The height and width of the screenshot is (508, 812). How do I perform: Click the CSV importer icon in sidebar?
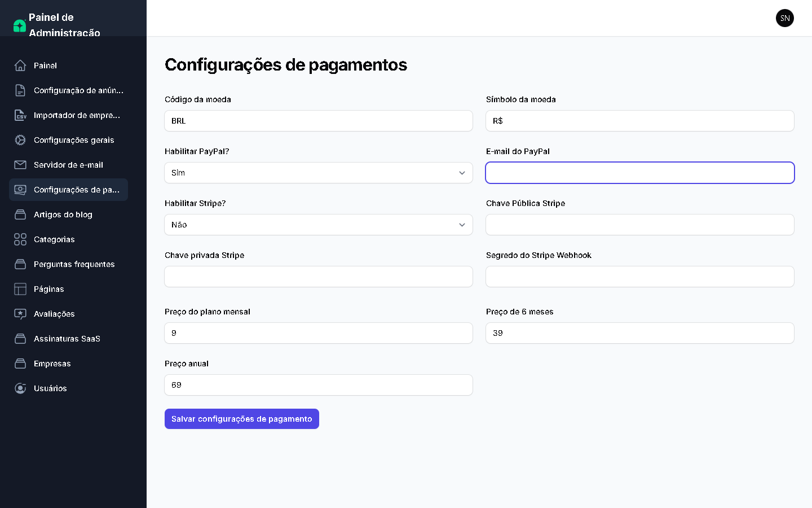[x=20, y=115]
